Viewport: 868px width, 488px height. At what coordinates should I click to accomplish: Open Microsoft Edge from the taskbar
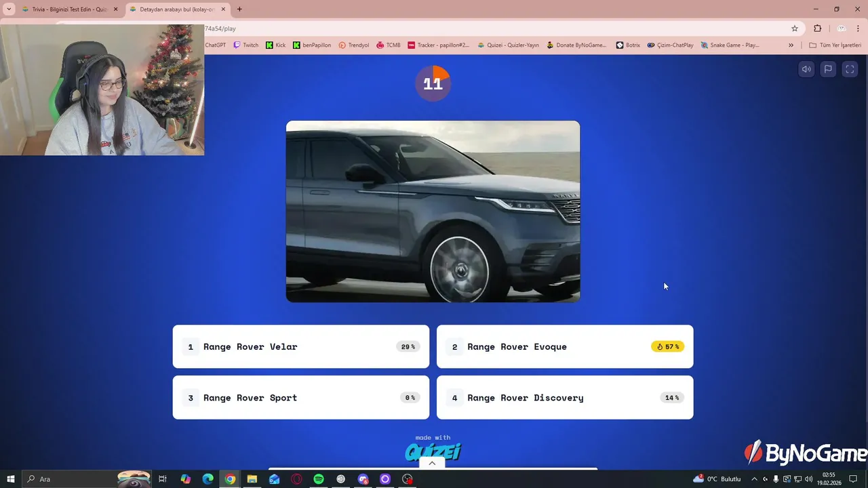coord(208,479)
